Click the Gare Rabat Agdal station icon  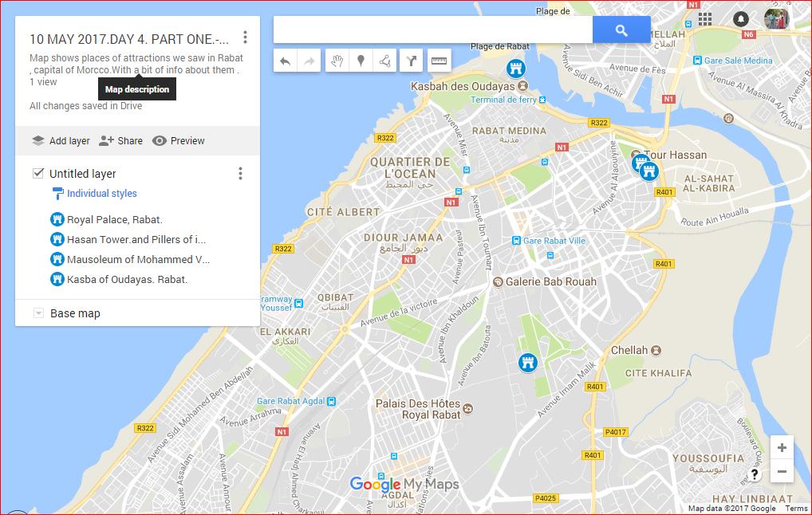tap(332, 401)
